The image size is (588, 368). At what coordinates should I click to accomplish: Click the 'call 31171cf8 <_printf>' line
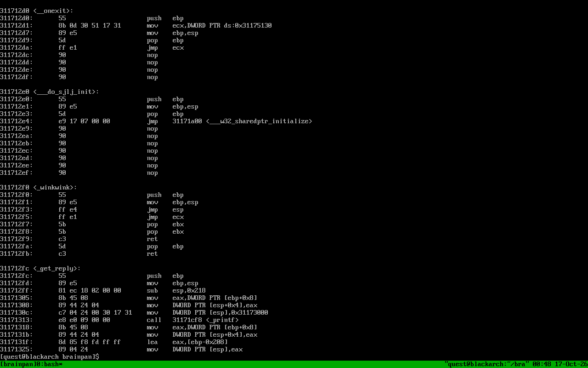193,320
